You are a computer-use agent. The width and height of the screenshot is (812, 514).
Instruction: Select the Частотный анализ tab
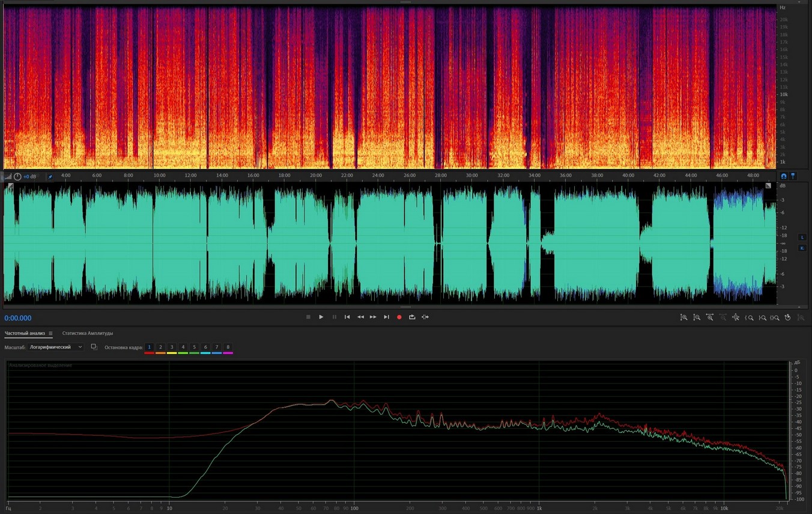25,333
